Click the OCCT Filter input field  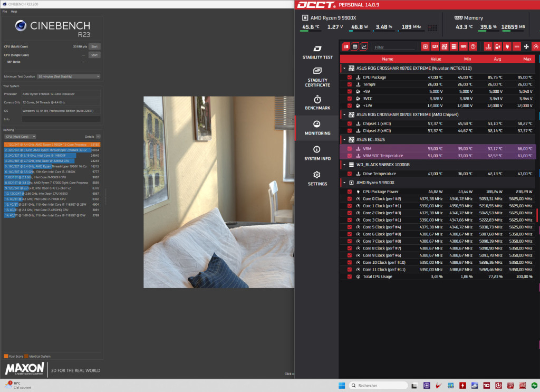(x=394, y=47)
